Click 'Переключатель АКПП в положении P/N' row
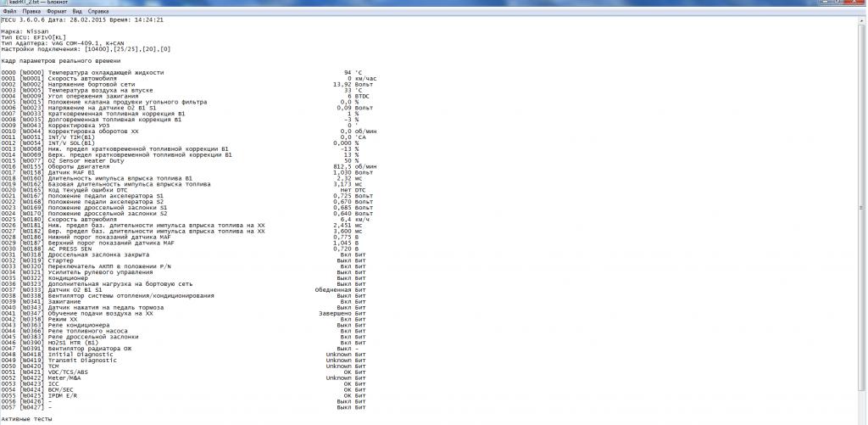 tap(189, 266)
